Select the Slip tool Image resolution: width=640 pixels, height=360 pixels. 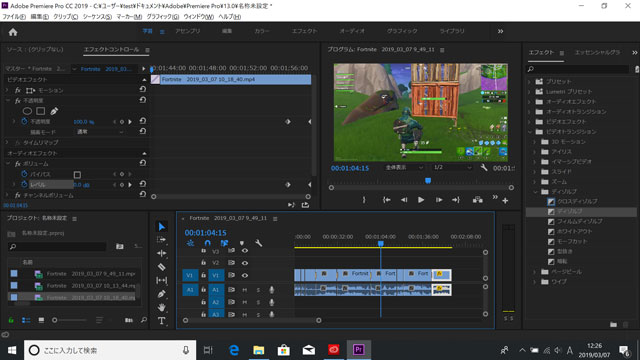click(162, 280)
